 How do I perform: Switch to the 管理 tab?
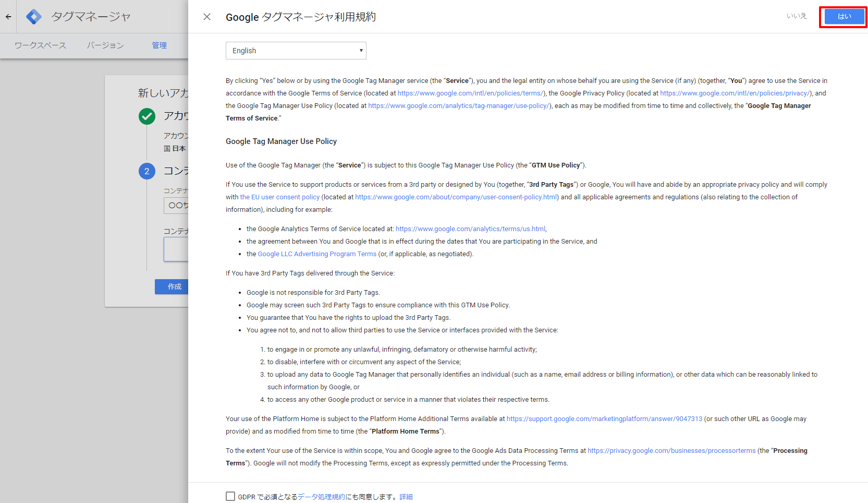pyautogui.click(x=160, y=45)
